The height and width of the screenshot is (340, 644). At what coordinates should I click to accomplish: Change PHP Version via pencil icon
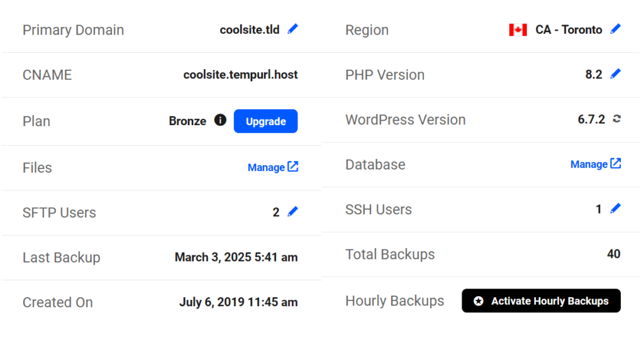616,74
